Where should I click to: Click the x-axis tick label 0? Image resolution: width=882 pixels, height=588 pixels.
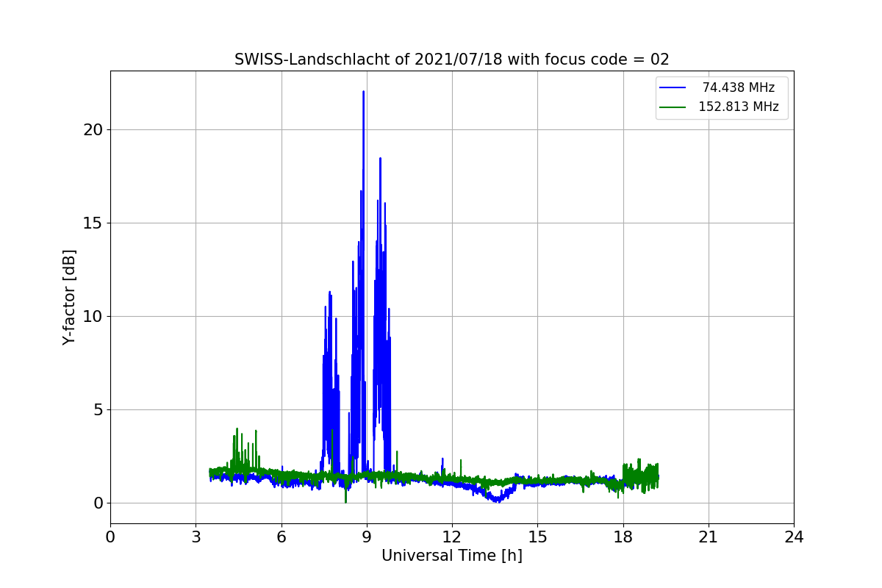[x=110, y=537]
